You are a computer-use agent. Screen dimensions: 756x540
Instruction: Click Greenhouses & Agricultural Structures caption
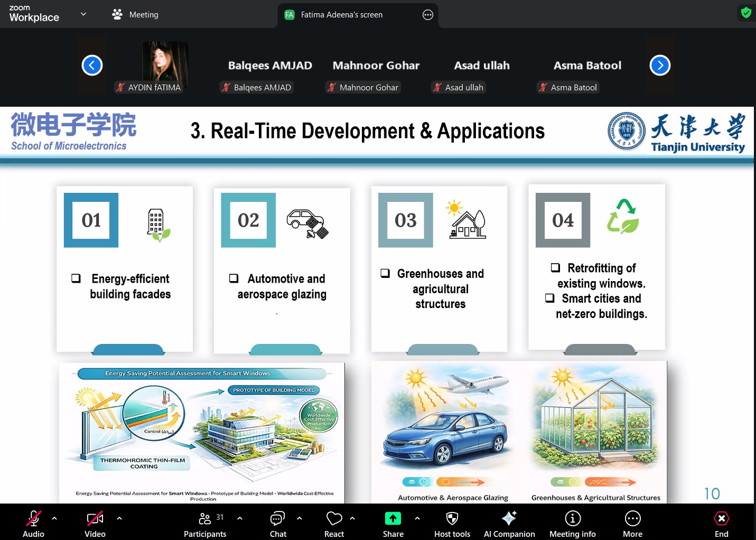point(596,498)
